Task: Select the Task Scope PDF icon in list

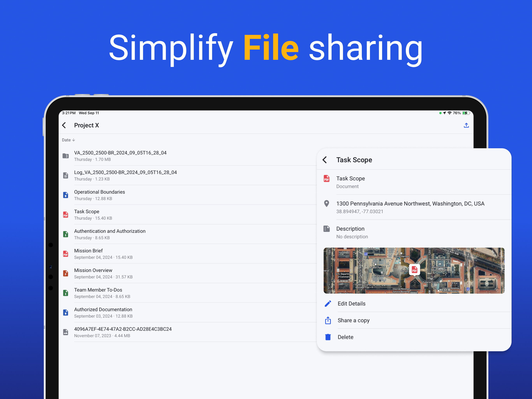Action: pyautogui.click(x=66, y=215)
